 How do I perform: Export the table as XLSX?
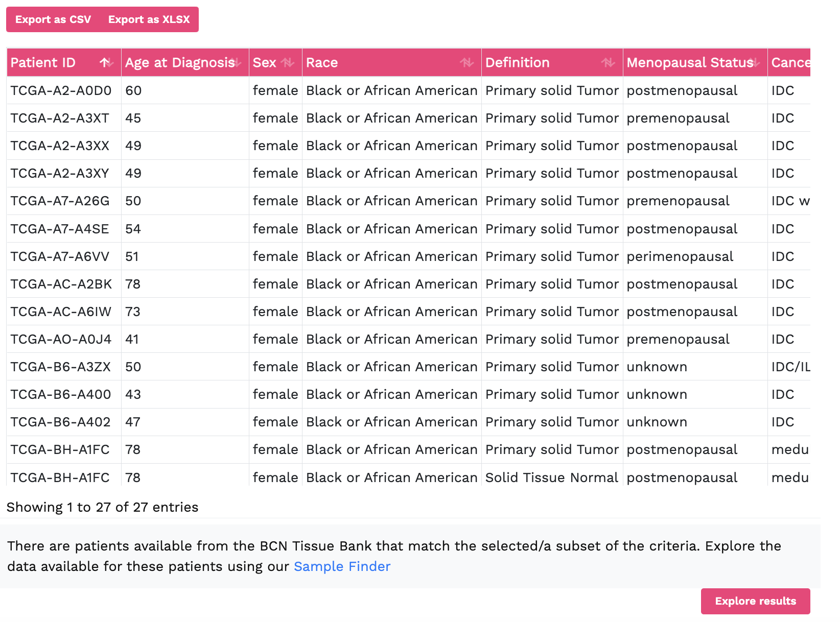coord(149,19)
